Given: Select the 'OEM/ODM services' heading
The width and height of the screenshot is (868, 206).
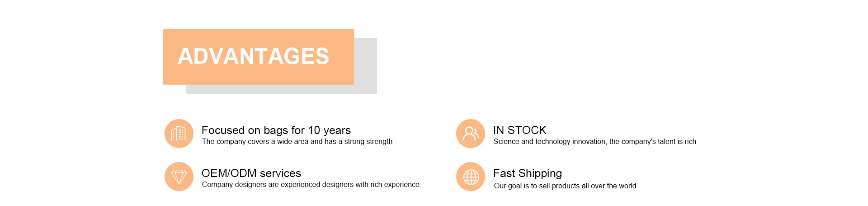Looking at the screenshot, I should click(251, 173).
